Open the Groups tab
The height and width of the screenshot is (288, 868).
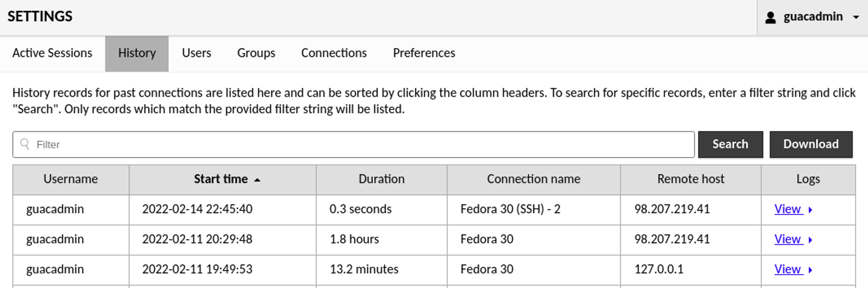point(256,53)
